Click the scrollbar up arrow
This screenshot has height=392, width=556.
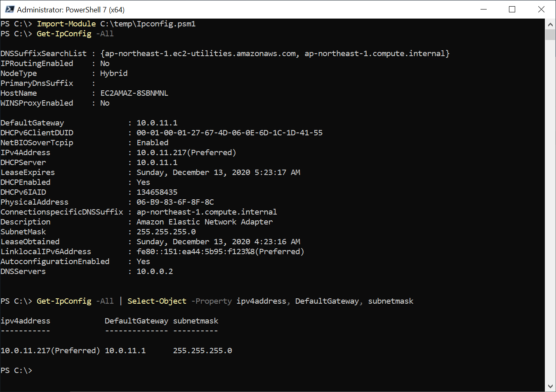(551, 24)
